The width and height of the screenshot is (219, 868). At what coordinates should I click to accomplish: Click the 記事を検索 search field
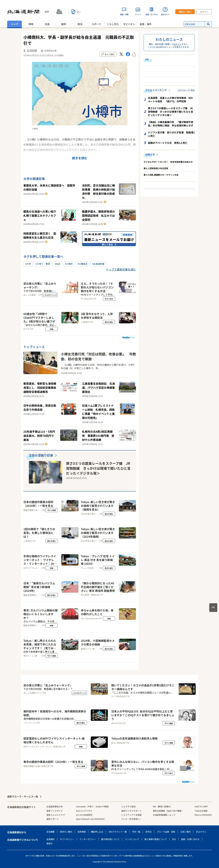pos(194,24)
